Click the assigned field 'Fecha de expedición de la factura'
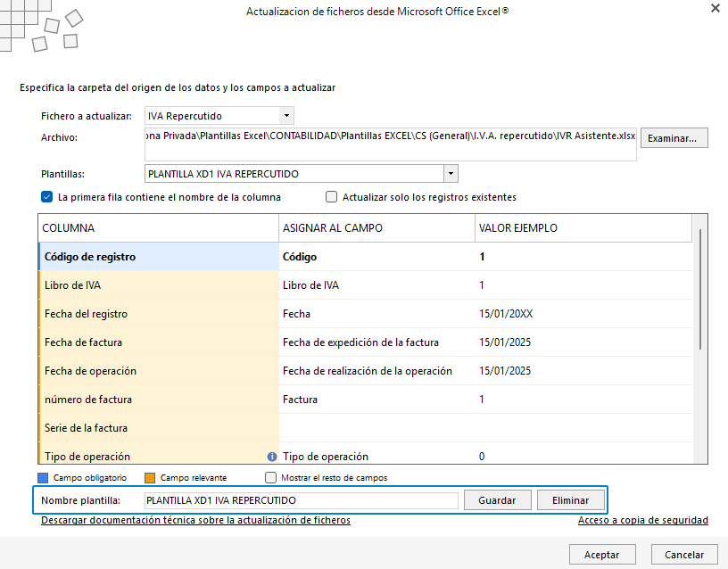Viewport: 728px width, 569px height. tap(360, 342)
